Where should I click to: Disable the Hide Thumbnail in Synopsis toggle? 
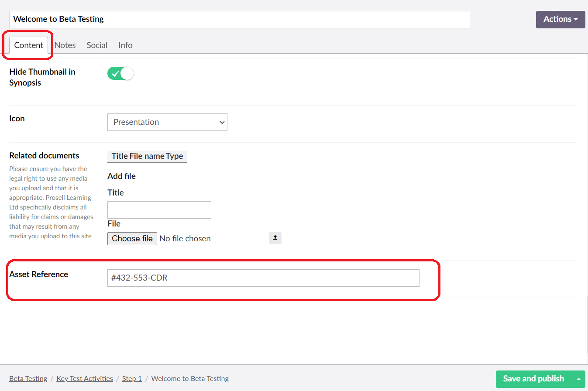coord(120,73)
